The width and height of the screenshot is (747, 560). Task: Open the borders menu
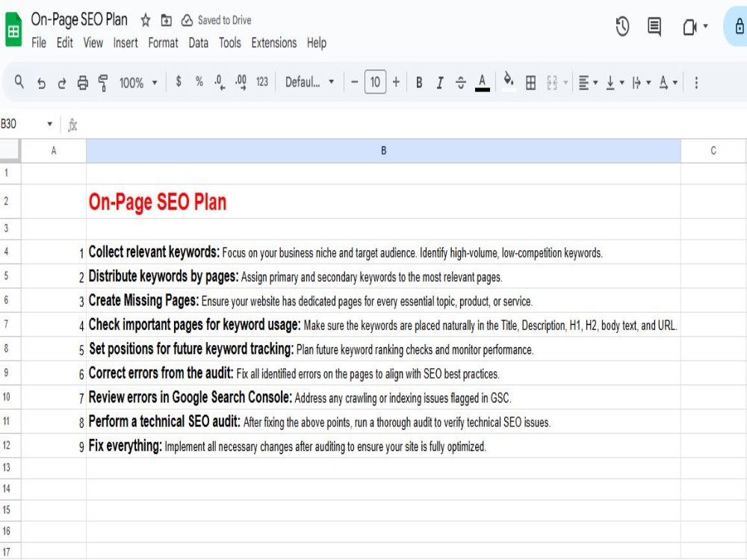pyautogui.click(x=530, y=83)
